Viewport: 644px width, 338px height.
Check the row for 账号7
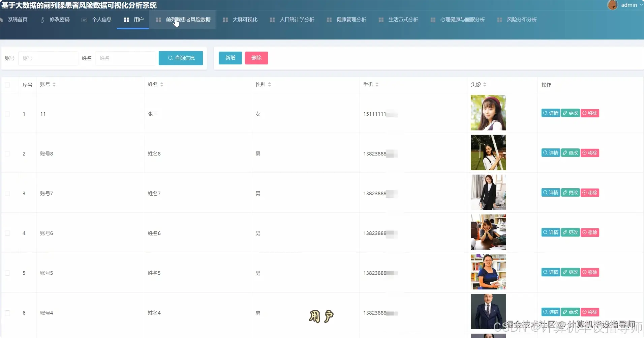coord(7,194)
